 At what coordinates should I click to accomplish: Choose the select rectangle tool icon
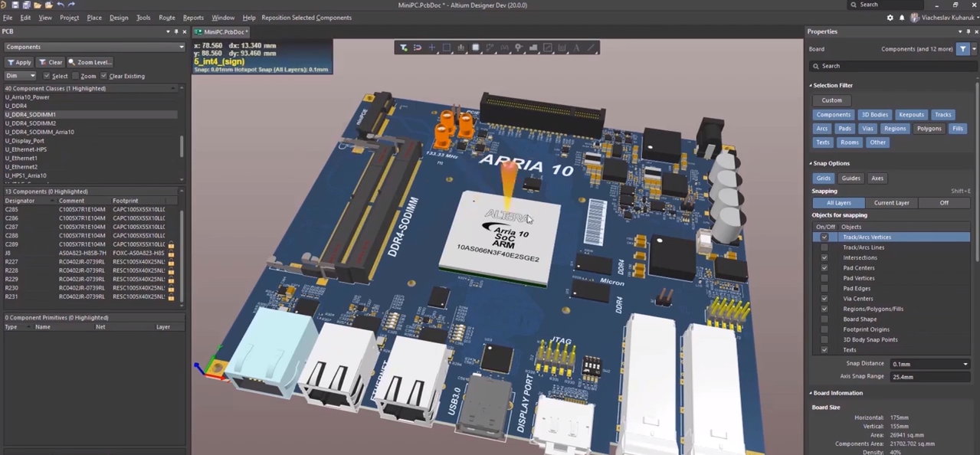click(447, 47)
